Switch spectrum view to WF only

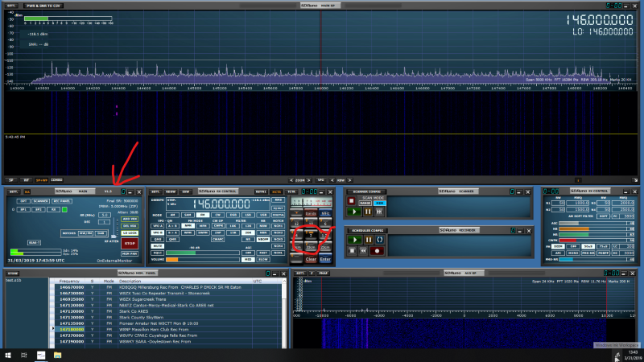point(27,180)
